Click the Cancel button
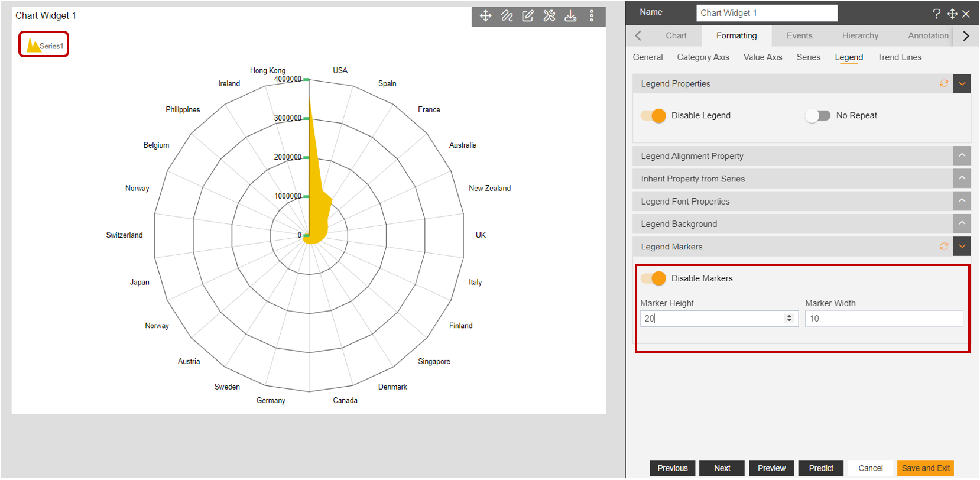The height and width of the screenshot is (480, 980). [x=871, y=468]
